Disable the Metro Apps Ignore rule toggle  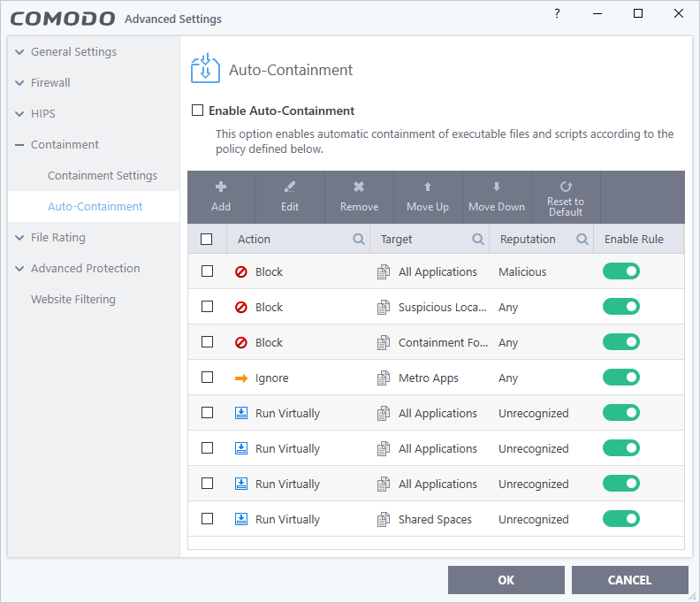(620, 378)
